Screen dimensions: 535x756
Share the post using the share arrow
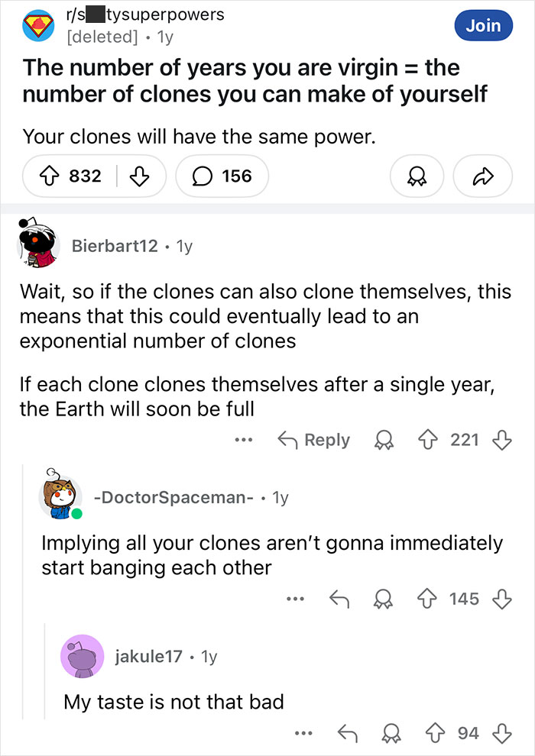(482, 176)
